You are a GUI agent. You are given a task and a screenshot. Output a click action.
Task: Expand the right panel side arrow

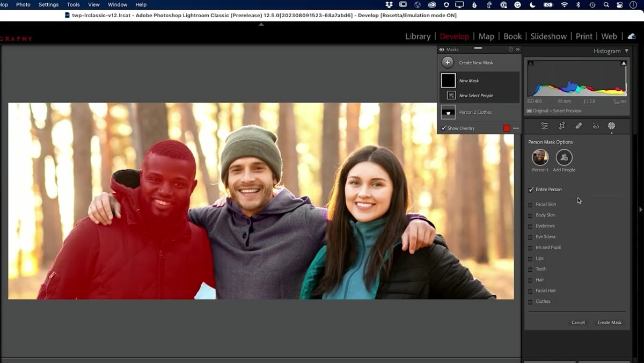(640, 209)
